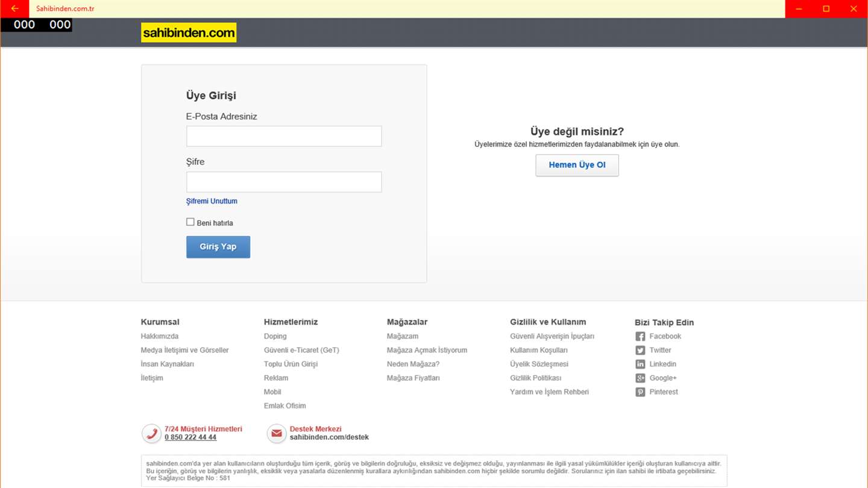
Task: Click the Linkedin text link
Action: [x=663, y=364]
